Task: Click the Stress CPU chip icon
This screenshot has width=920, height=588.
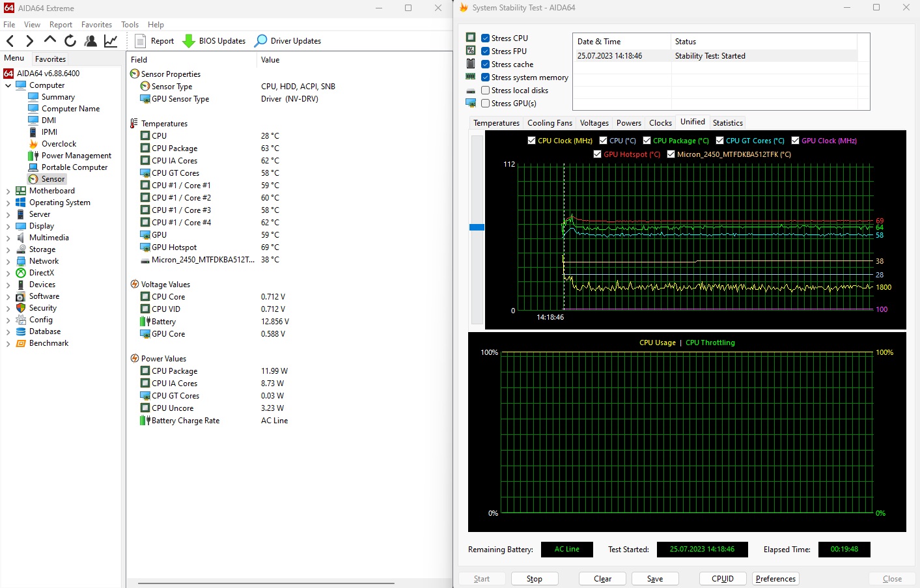Action: tap(471, 38)
